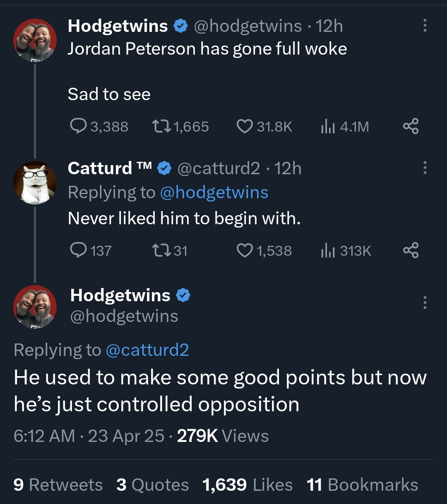Open Catturd's cat profile picture
The image size is (447, 504).
(35, 182)
